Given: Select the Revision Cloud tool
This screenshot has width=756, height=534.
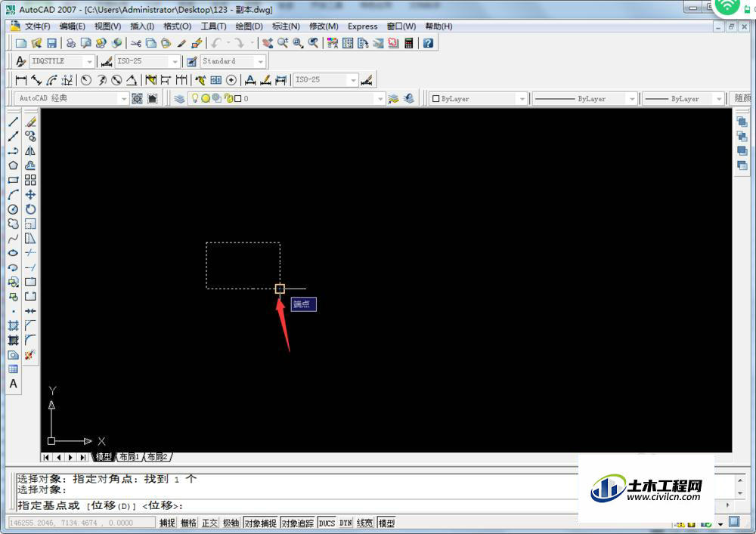Looking at the screenshot, I should point(13,224).
